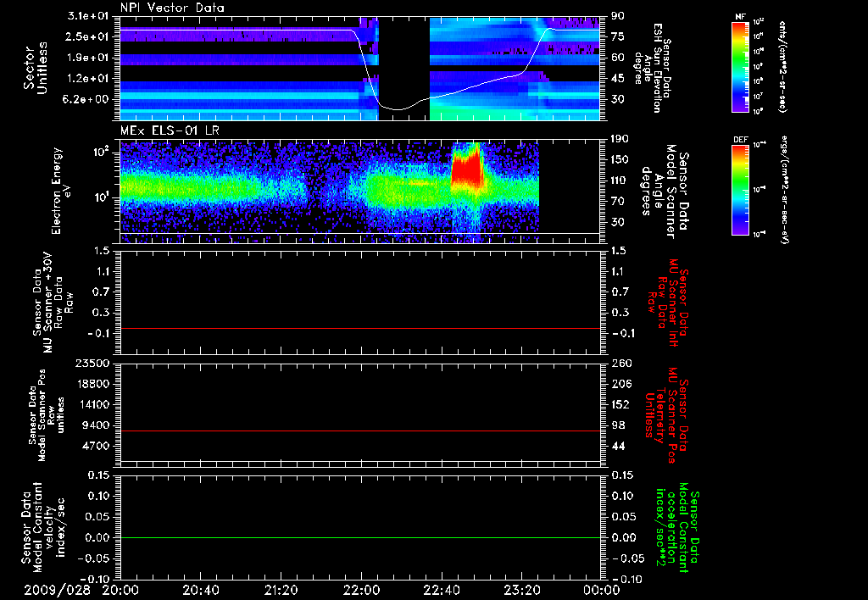Image resolution: width=868 pixels, height=600 pixels.
Task: Click the 22:40 time tick
Action: (441, 590)
